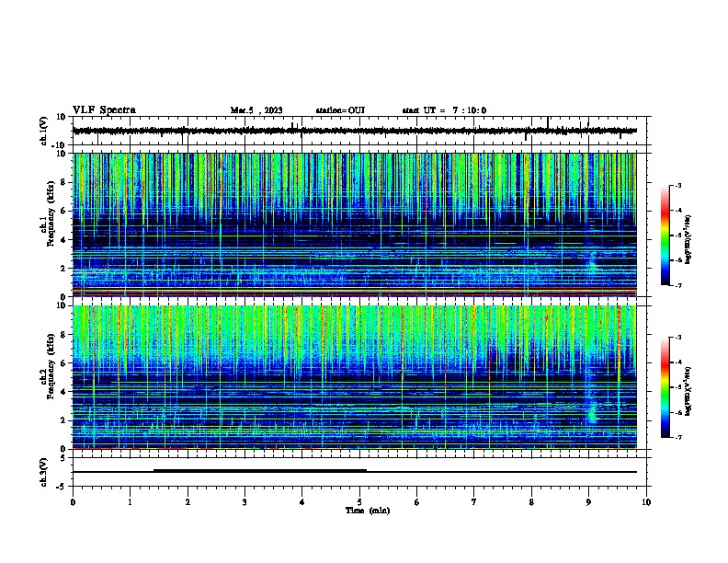728x563 pixels.
Task: Click the ch.2 spectrogram color scale bar
Action: pyautogui.click(x=665, y=387)
